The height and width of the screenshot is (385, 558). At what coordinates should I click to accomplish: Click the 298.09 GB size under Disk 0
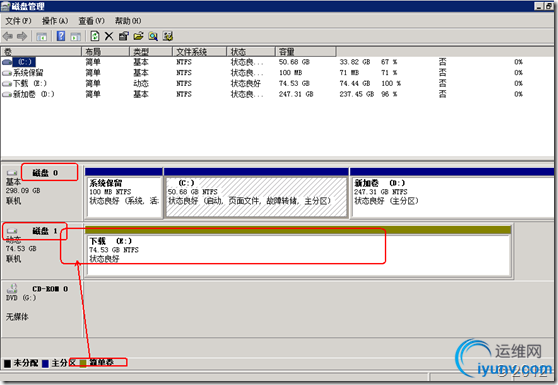coord(23,191)
